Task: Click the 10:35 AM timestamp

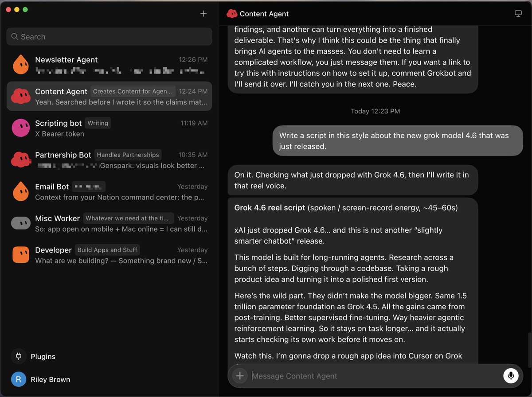Action: click(x=193, y=155)
